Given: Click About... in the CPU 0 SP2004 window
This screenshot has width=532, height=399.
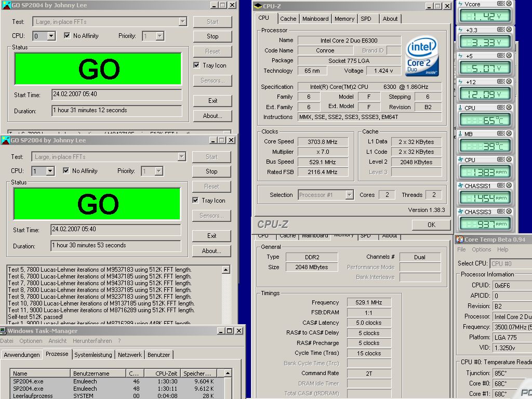Looking at the screenshot, I should coord(212,116).
